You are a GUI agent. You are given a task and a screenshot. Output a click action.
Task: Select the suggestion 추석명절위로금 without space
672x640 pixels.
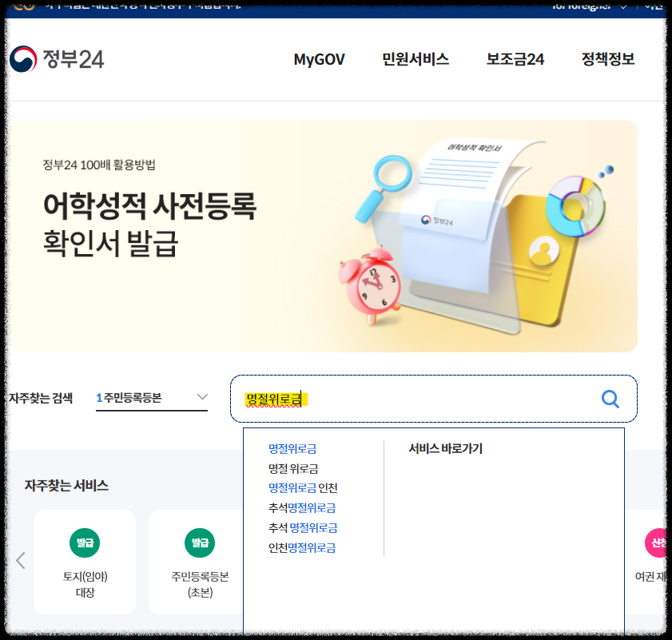tap(302, 508)
